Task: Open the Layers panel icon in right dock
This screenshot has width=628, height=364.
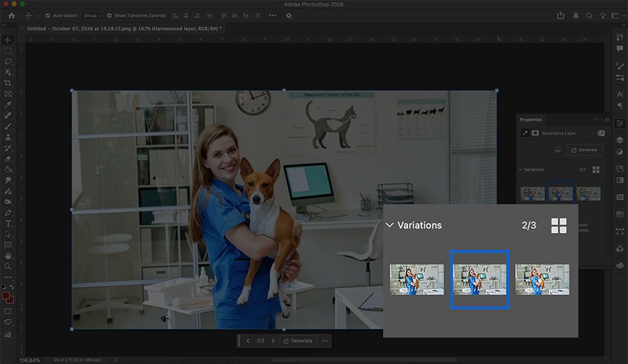Action: [620, 139]
